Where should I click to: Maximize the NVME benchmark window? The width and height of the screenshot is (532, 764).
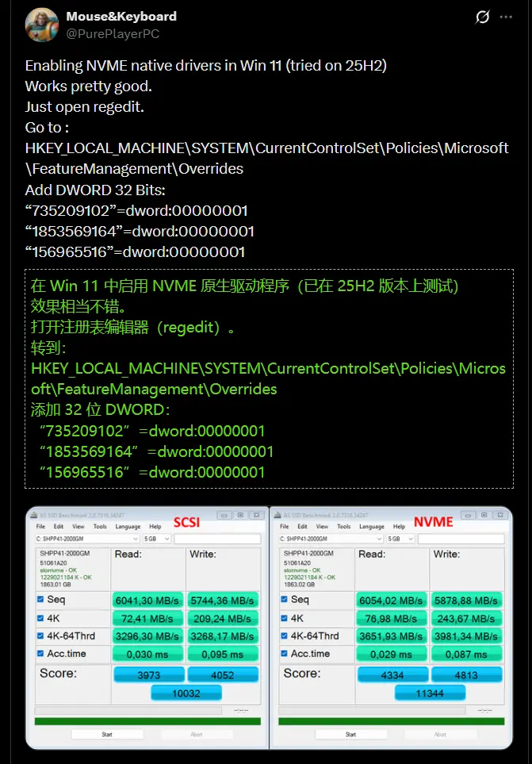[484, 515]
